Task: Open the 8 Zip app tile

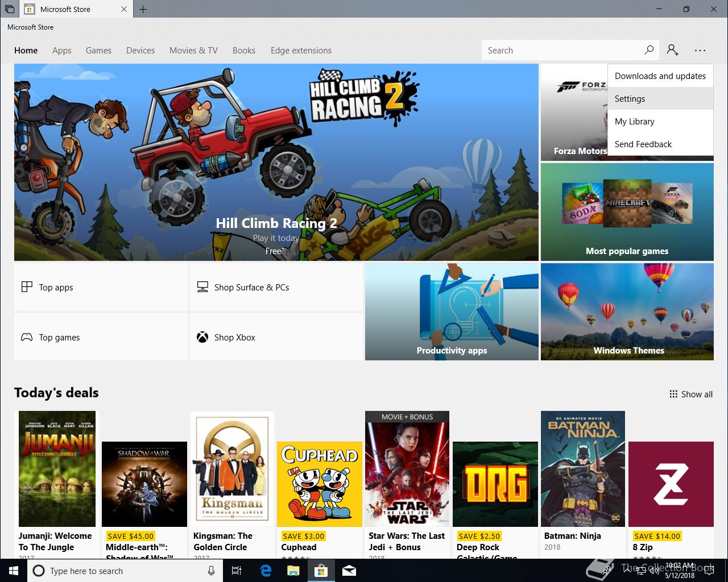Action: [671, 484]
